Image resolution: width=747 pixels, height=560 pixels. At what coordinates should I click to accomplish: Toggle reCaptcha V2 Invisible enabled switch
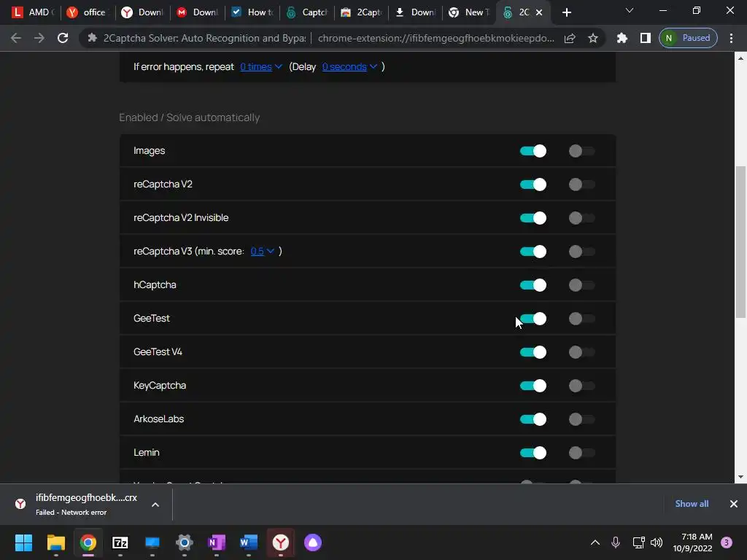point(533,218)
